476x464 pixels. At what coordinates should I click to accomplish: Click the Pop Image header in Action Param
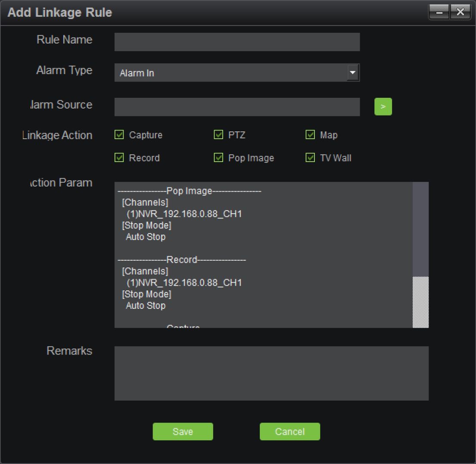[x=190, y=191]
